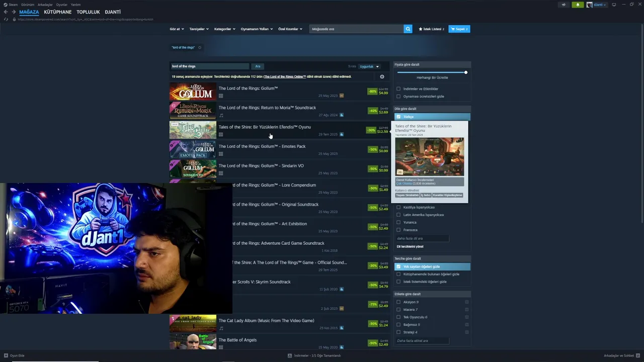Click Dil tercihlerini yönet link
The width and height of the screenshot is (644, 362).
[x=410, y=247]
